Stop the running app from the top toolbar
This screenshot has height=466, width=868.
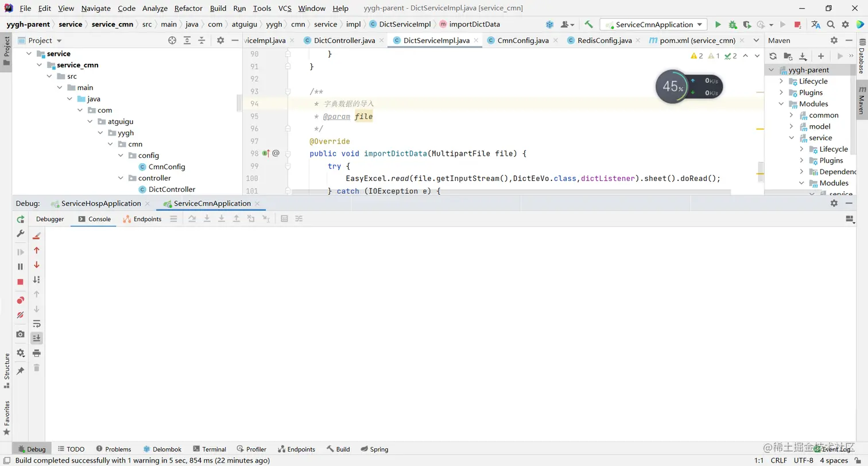797,25
